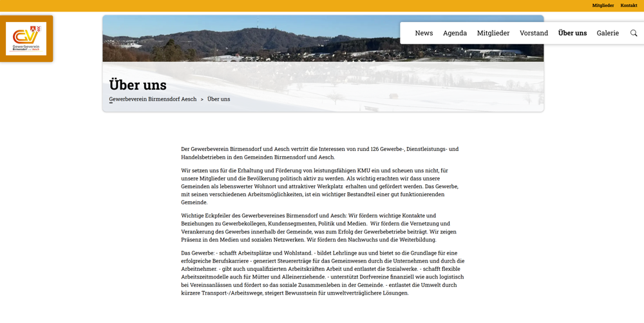Screen dimensions: 644x323
Task: Select Mitglieder in the white navigation menu
Action: pyautogui.click(x=493, y=33)
